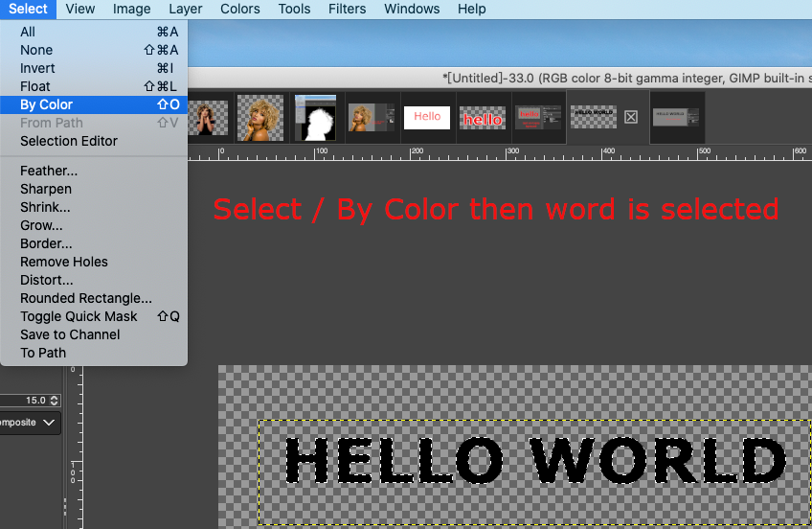Switch to the white 'Hello' image tab
This screenshot has width=812, height=529.
tap(427, 117)
